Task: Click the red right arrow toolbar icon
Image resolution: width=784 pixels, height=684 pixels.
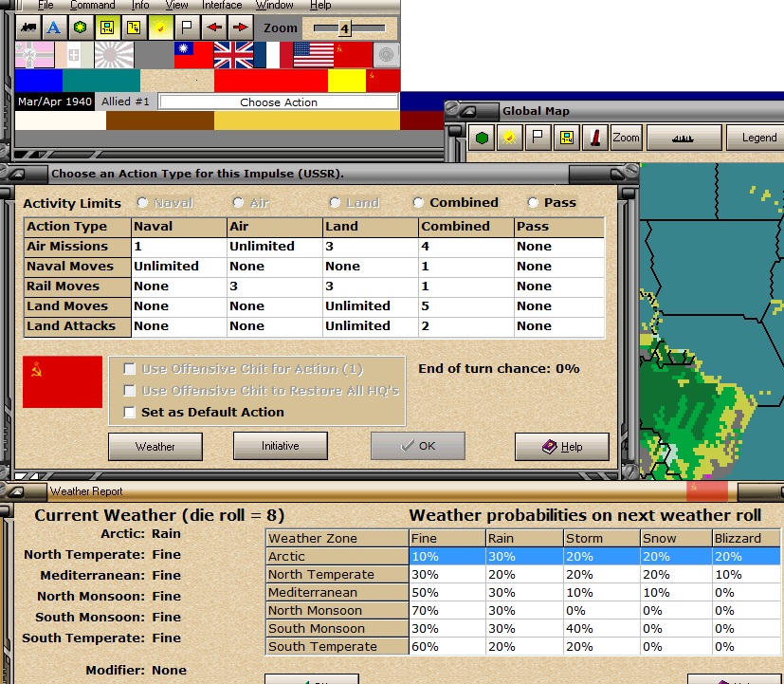Action: pos(241,28)
